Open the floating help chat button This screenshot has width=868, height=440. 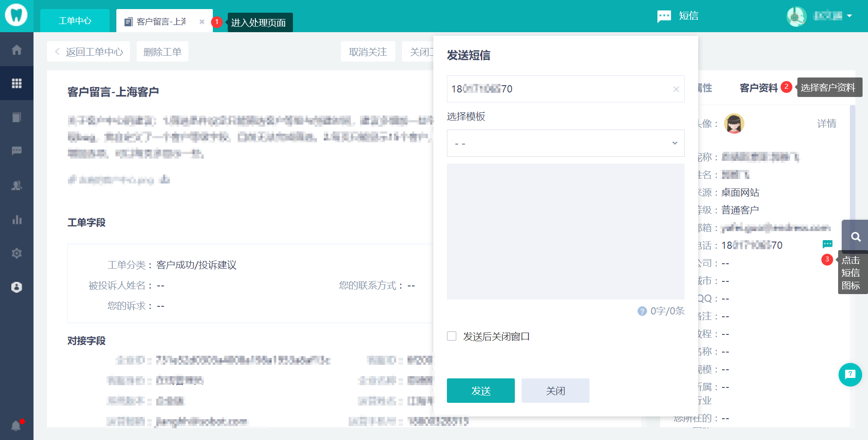click(x=850, y=374)
